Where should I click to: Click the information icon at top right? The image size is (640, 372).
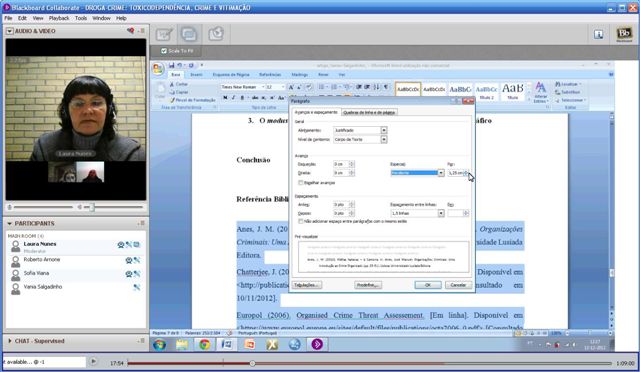[598, 34]
